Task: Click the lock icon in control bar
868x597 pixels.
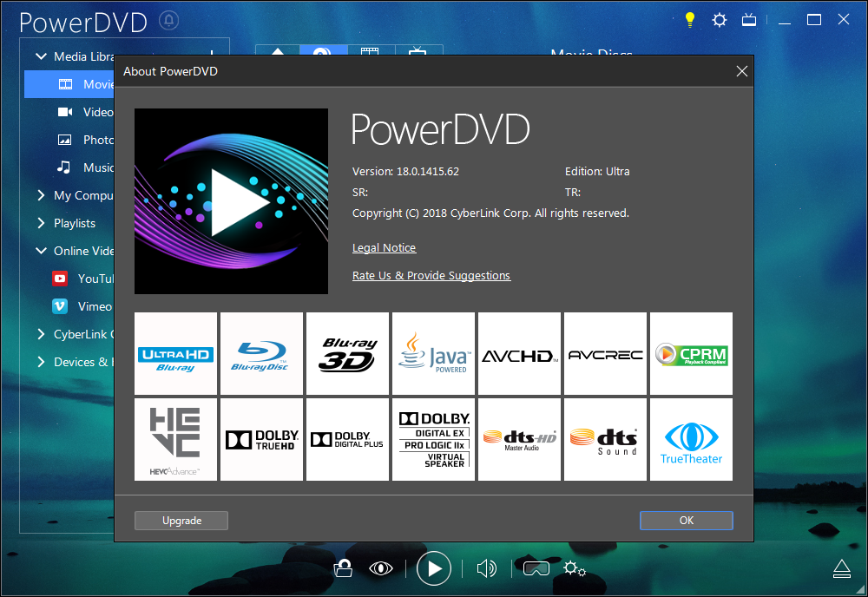Action: click(343, 568)
